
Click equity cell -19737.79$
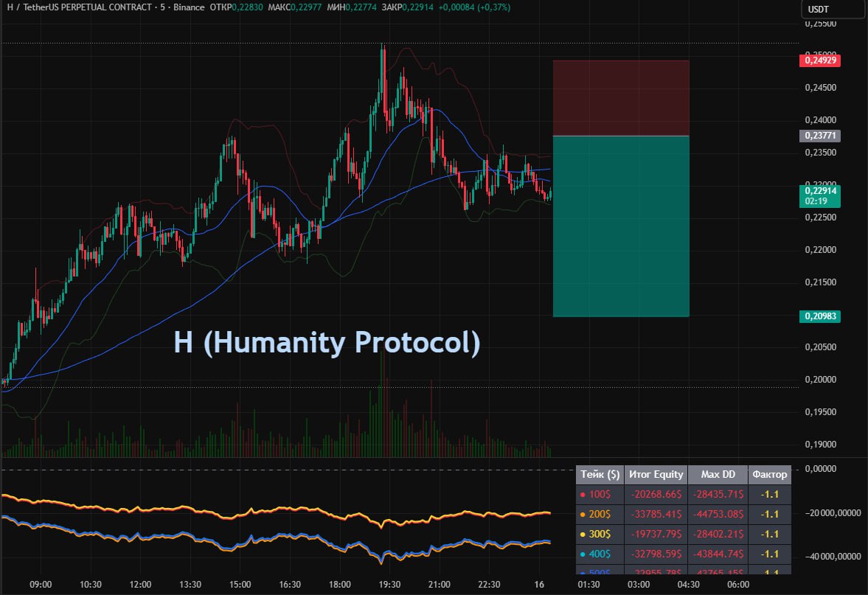656,534
